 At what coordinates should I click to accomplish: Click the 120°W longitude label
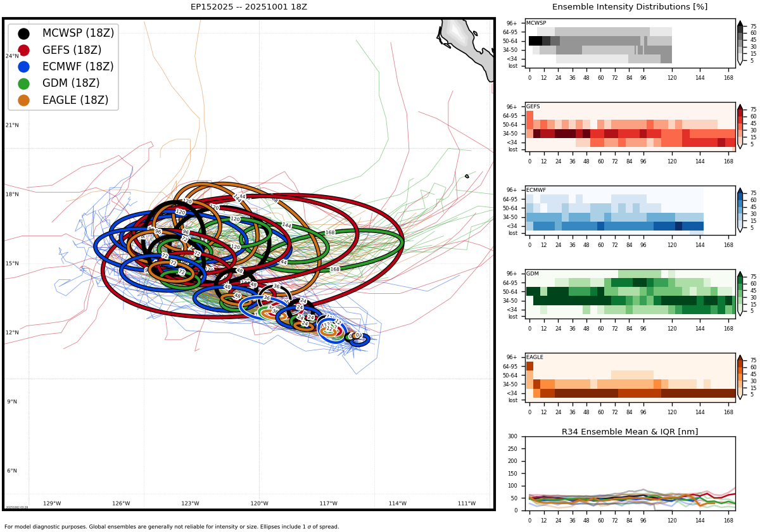pos(259,503)
